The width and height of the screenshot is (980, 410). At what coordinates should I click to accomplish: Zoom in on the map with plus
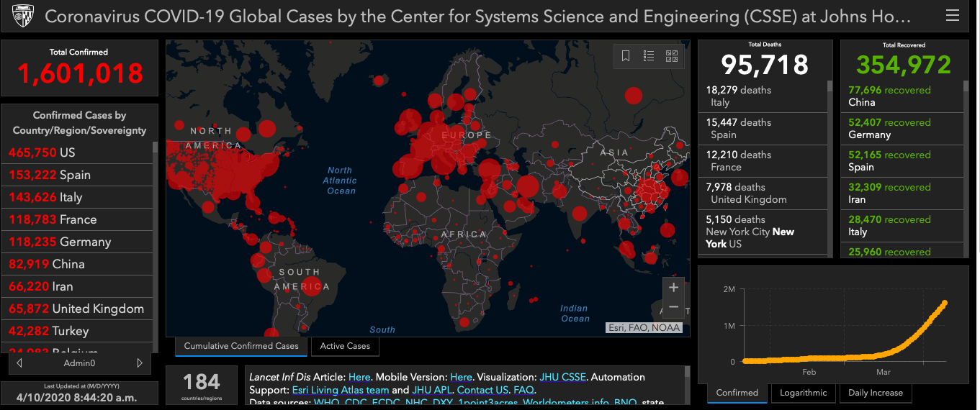point(673,288)
